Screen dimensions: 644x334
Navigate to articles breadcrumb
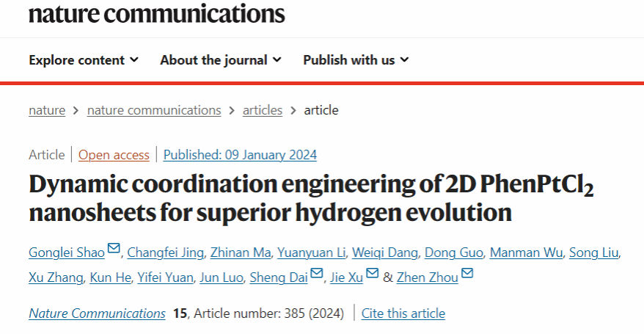(263, 110)
